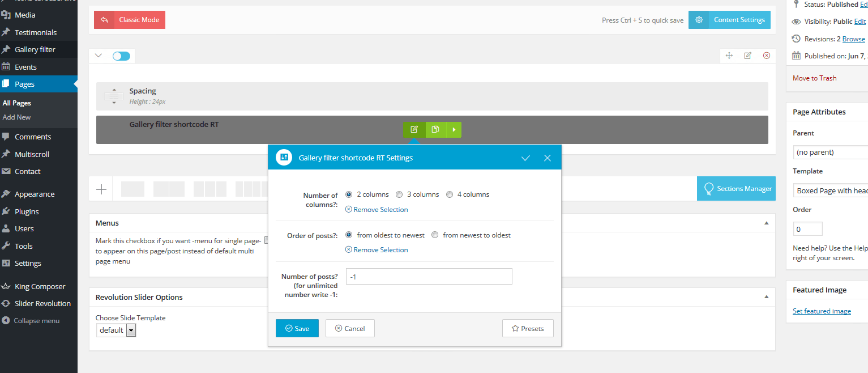Select the 3 columns radio option

click(399, 194)
